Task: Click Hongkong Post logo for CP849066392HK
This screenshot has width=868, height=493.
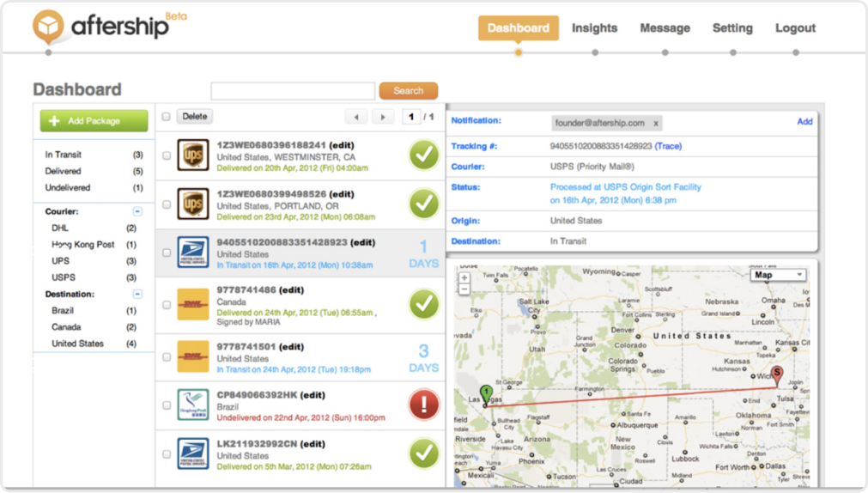Action: click(x=193, y=405)
